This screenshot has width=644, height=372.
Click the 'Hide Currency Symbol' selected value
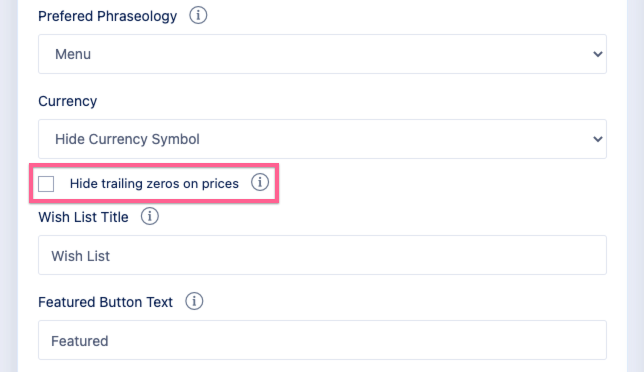click(127, 139)
